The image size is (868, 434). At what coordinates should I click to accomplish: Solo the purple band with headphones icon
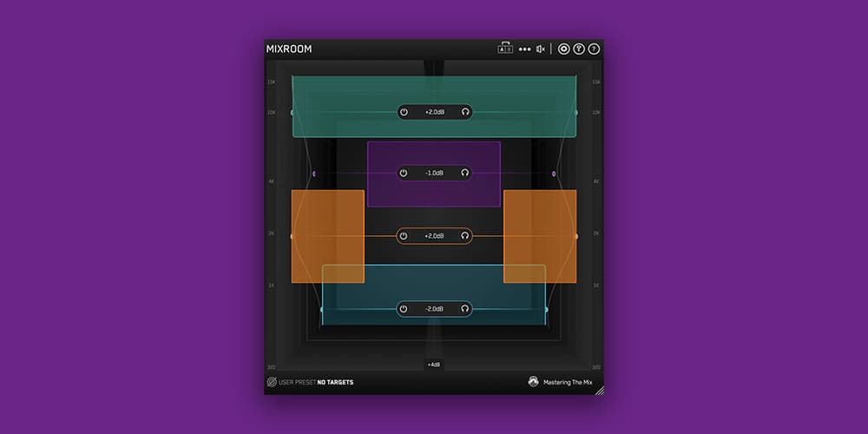[x=465, y=173]
